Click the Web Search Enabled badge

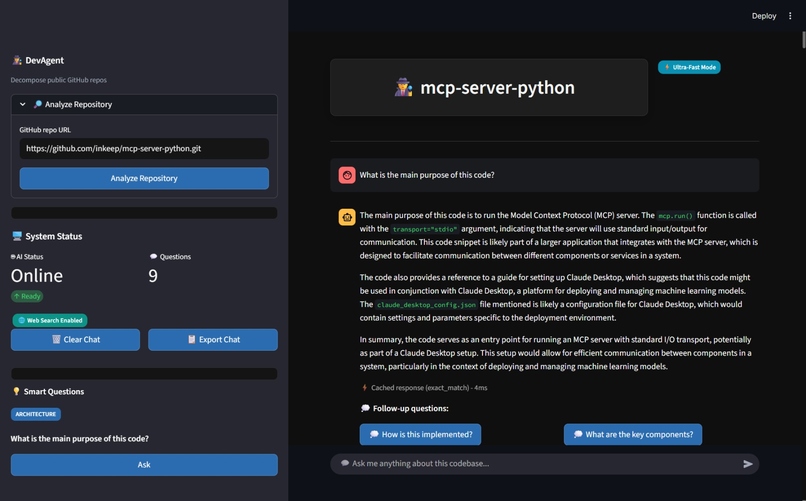[x=50, y=320]
